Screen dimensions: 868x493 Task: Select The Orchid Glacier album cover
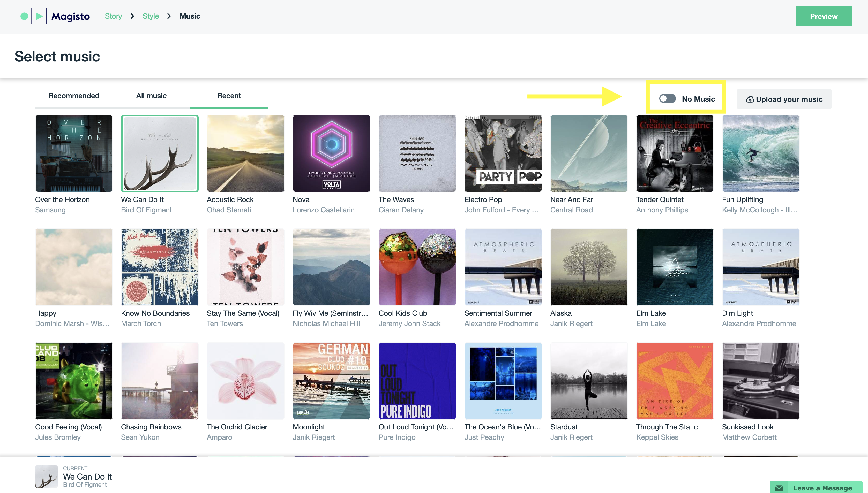point(245,381)
